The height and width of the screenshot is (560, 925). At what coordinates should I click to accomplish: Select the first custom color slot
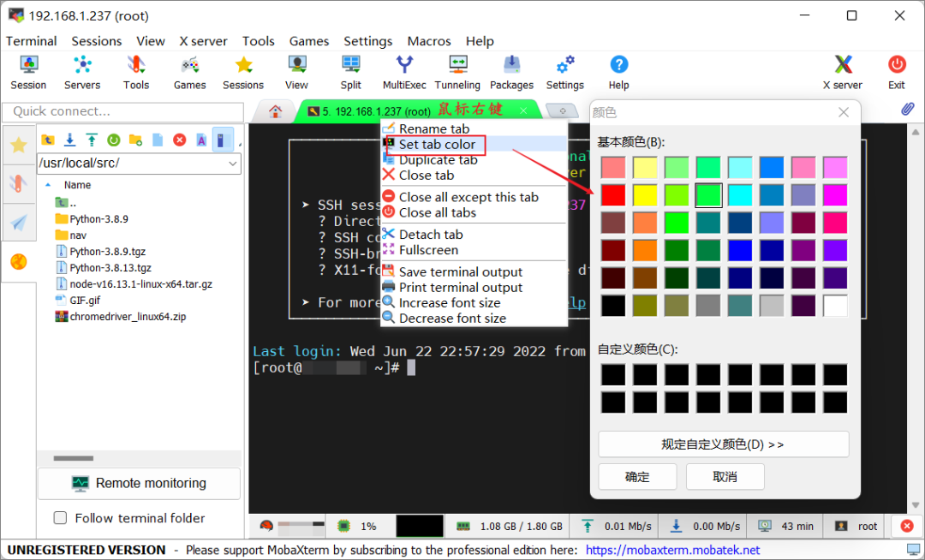tap(613, 375)
